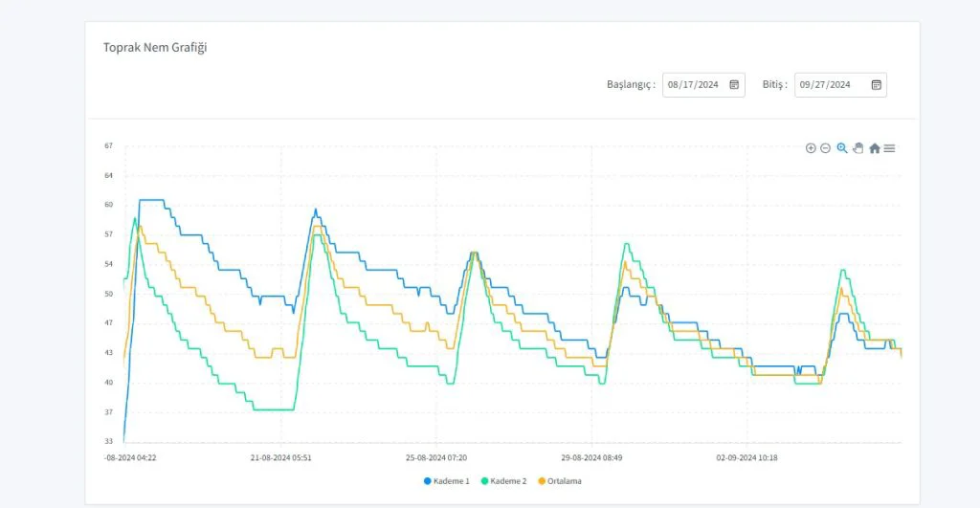980x508 pixels.
Task: Click the green Kademe 2 legend marker
Action: (485, 481)
